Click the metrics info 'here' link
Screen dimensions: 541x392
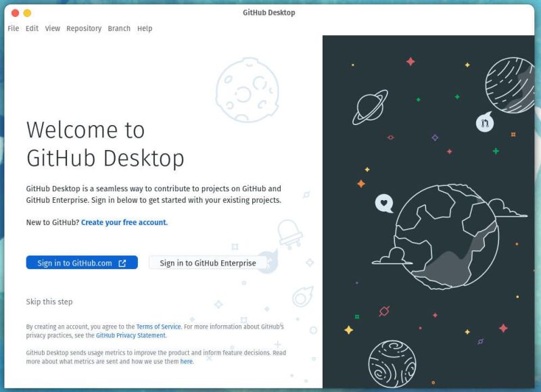pyautogui.click(x=185, y=361)
